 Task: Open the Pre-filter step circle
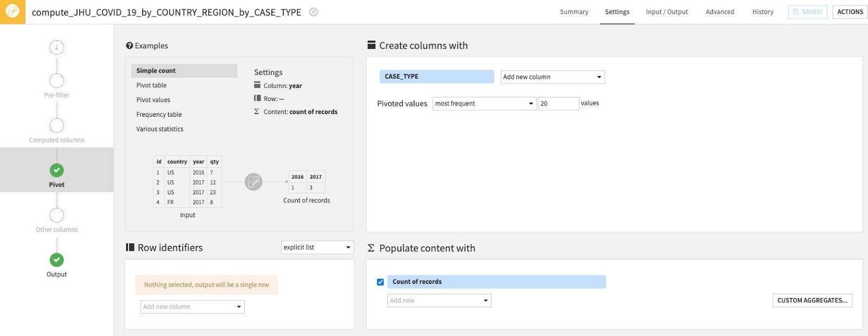coord(56,81)
